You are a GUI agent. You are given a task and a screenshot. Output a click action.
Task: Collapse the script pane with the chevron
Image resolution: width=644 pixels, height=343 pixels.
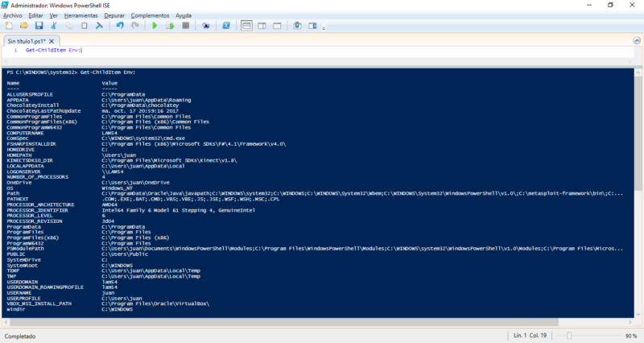[x=634, y=41]
